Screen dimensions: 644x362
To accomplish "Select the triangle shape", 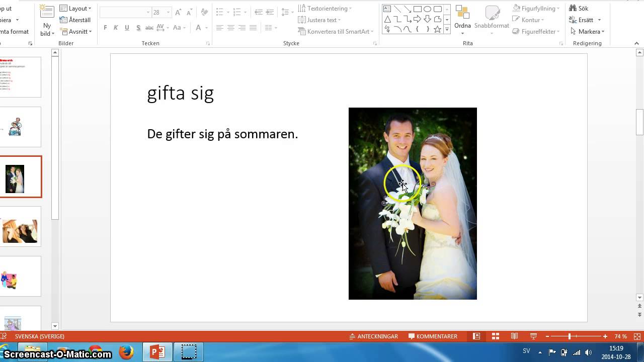I will point(387,19).
